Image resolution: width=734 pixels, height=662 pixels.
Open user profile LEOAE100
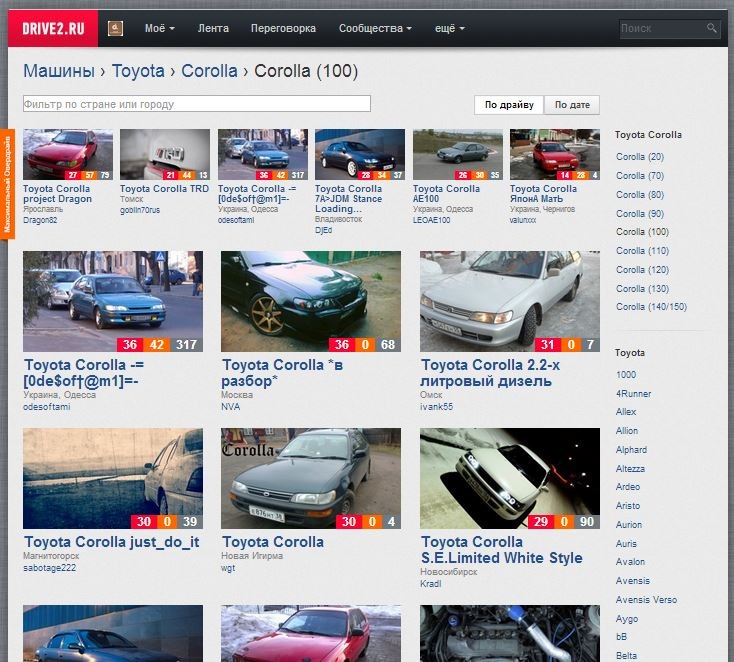click(431, 220)
